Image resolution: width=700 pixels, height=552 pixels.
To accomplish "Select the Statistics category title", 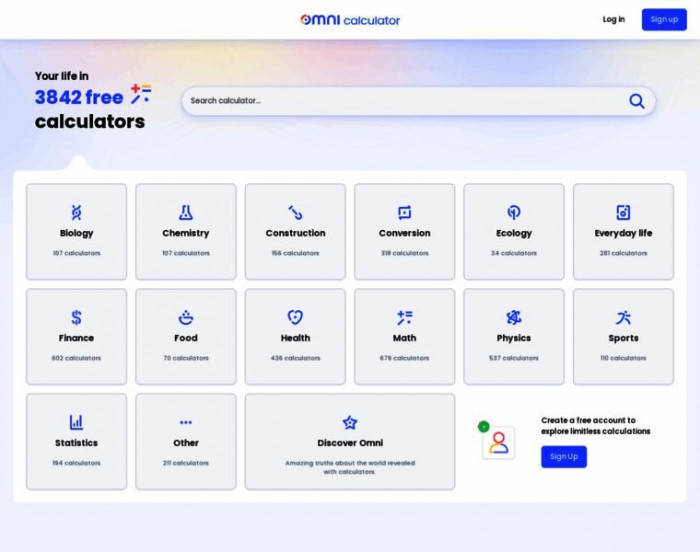I will point(76,443).
